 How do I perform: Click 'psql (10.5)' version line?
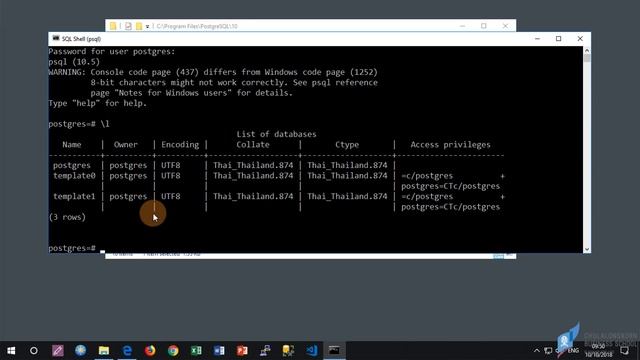[x=74, y=62]
